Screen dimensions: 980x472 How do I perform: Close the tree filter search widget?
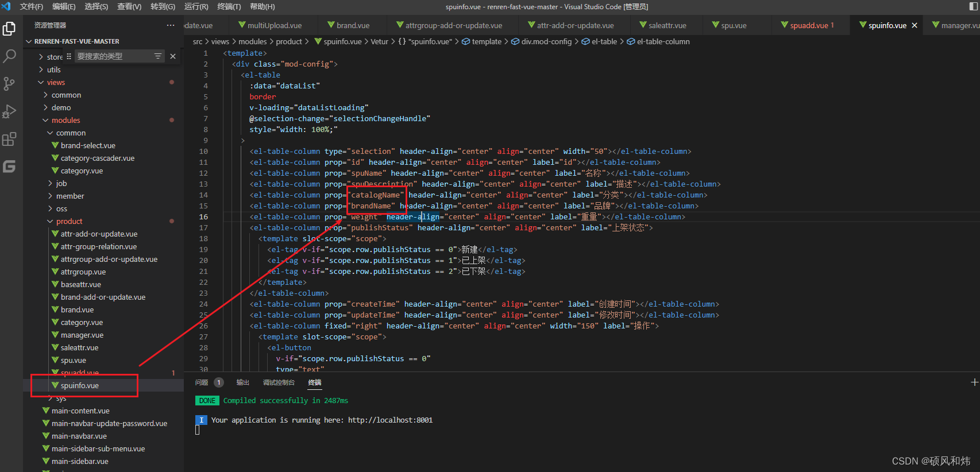point(173,56)
